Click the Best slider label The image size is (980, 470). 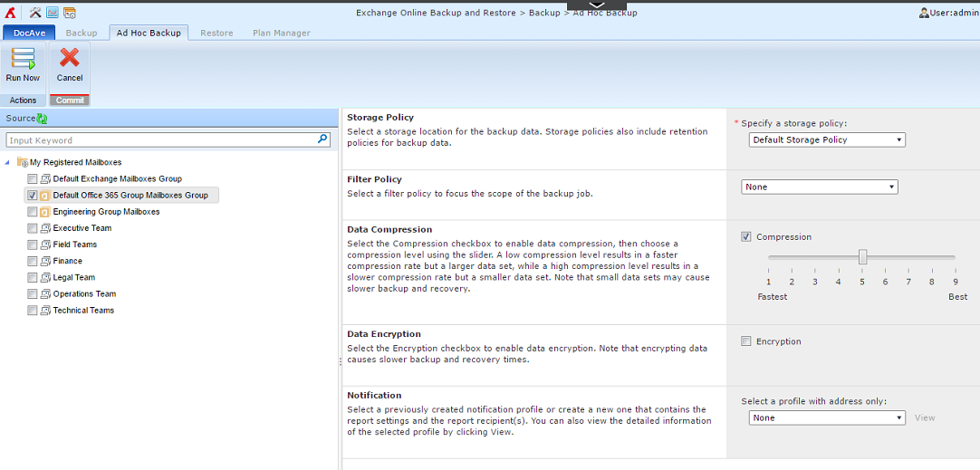[x=957, y=297]
